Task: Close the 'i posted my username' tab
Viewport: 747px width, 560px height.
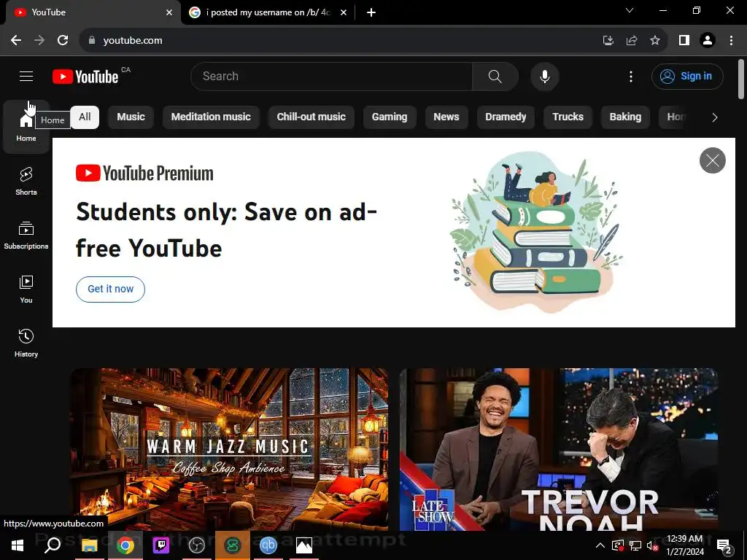Action: coord(344,12)
